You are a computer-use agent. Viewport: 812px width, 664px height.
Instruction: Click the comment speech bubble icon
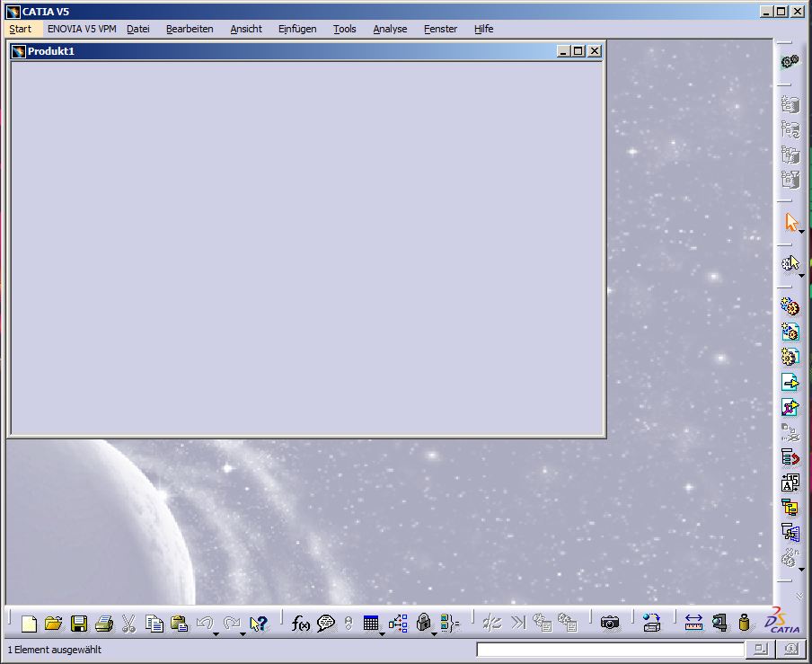pyautogui.click(x=326, y=623)
